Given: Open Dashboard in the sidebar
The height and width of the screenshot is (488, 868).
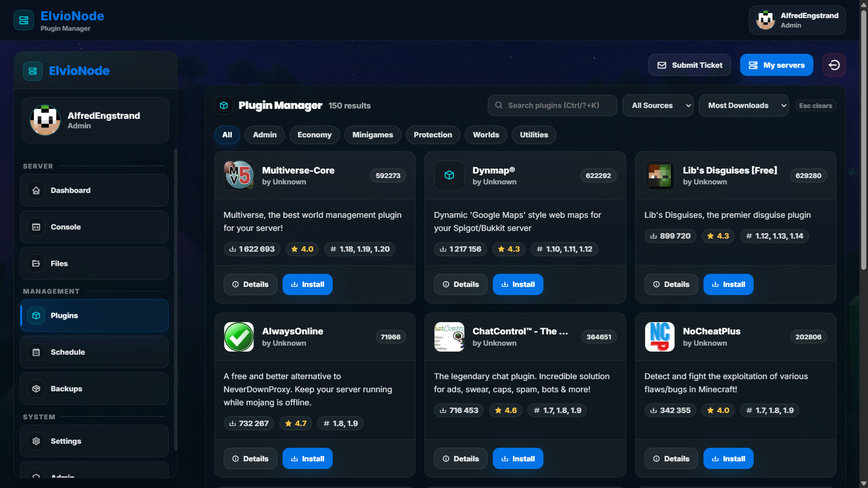Looking at the screenshot, I should pyautogui.click(x=94, y=190).
